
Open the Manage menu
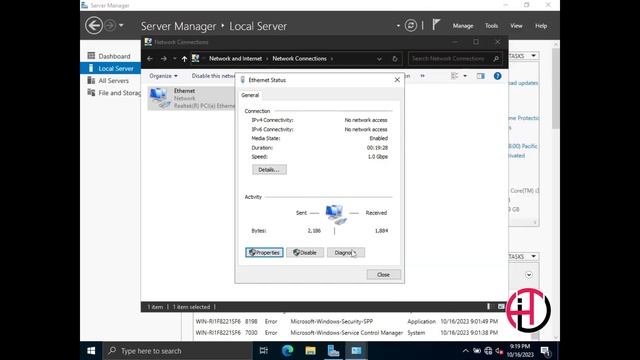[463, 26]
